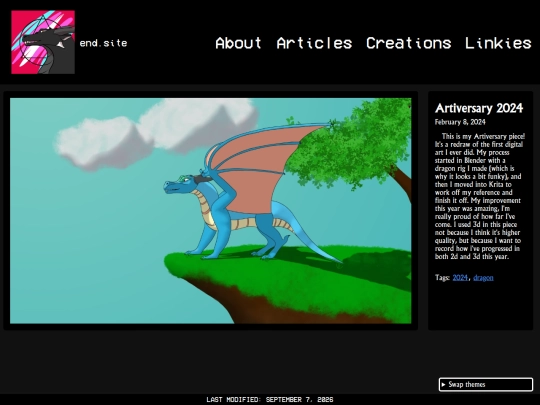540x405 pixels.
Task: Go to the Articles section
Action: pyautogui.click(x=314, y=43)
